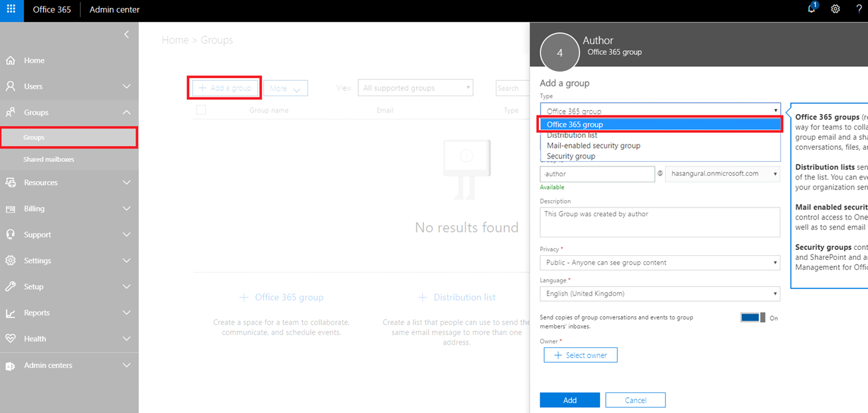Click the Add button in the panel
The height and width of the screenshot is (413, 868).
click(x=570, y=400)
